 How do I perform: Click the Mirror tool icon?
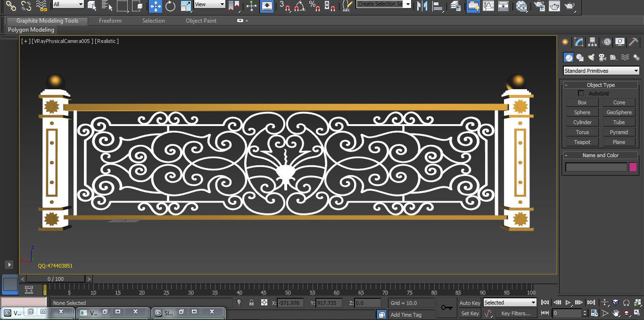422,6
